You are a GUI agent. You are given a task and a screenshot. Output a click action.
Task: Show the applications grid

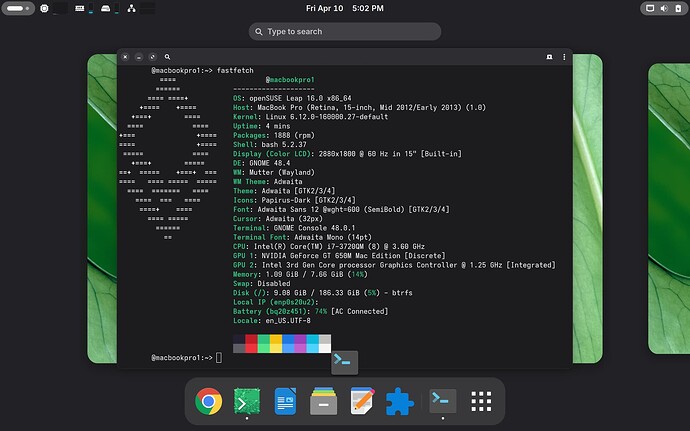tap(481, 401)
